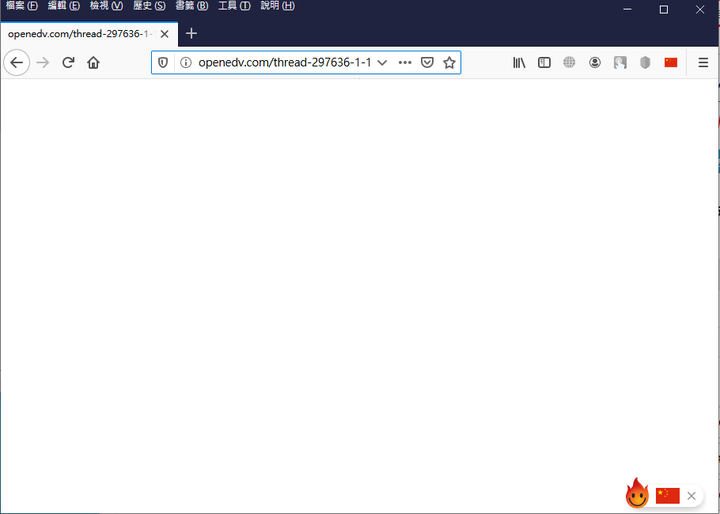Close the openedv.com thread tab
This screenshot has width=720, height=514.
pyautogui.click(x=164, y=34)
